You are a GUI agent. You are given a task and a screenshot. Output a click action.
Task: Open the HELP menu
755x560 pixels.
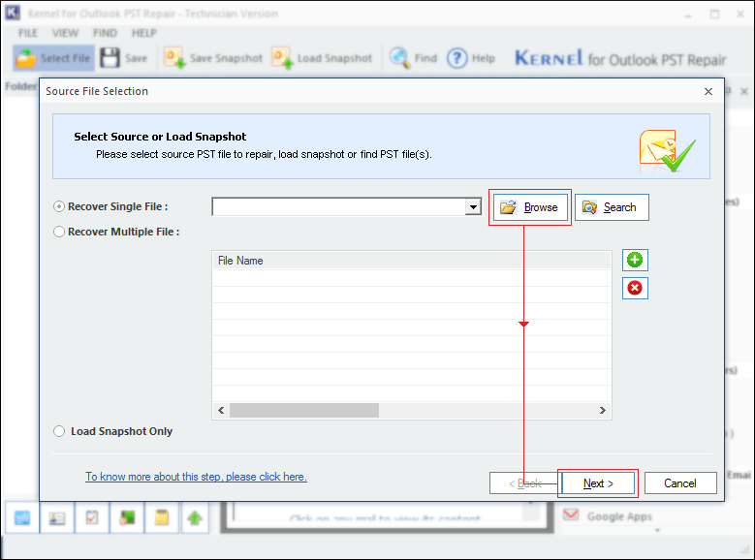click(144, 33)
